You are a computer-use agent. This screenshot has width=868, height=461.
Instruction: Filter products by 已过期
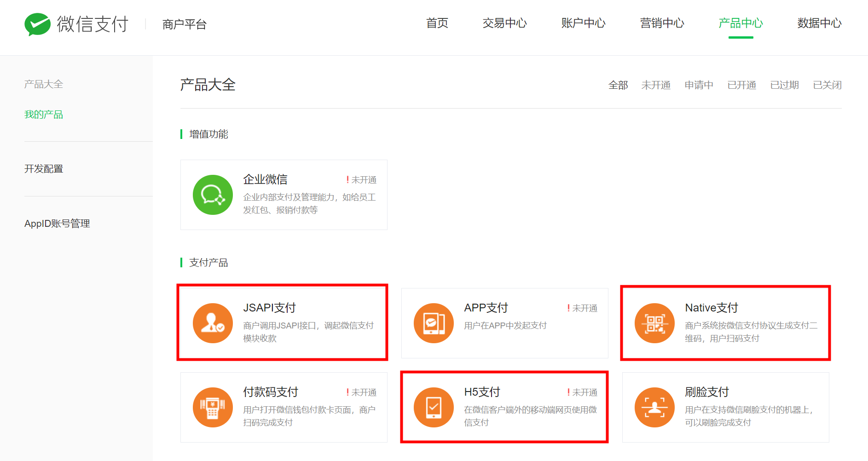pos(784,85)
